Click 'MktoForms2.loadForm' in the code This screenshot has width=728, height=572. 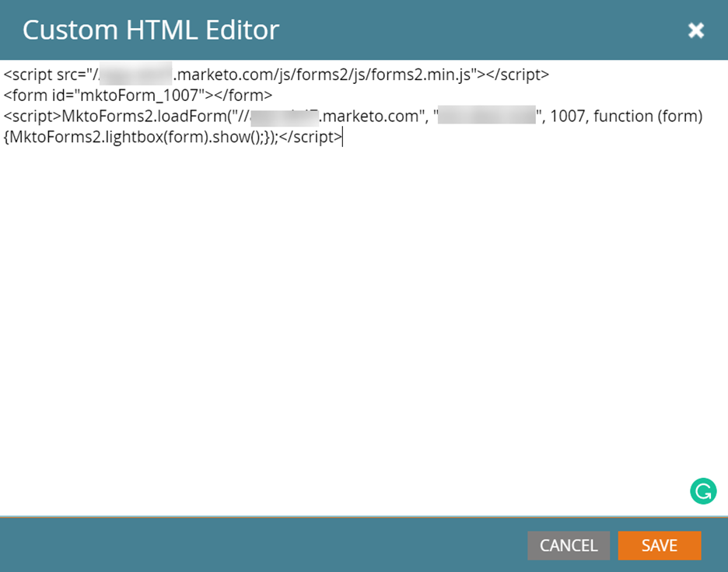click(x=143, y=117)
